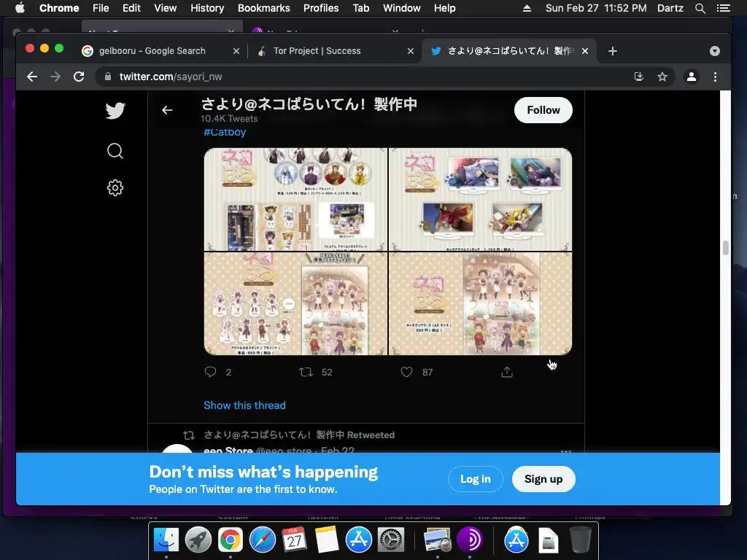Bookmark this page with the star icon
Viewport: 747px width, 560px height.
pyautogui.click(x=662, y=77)
